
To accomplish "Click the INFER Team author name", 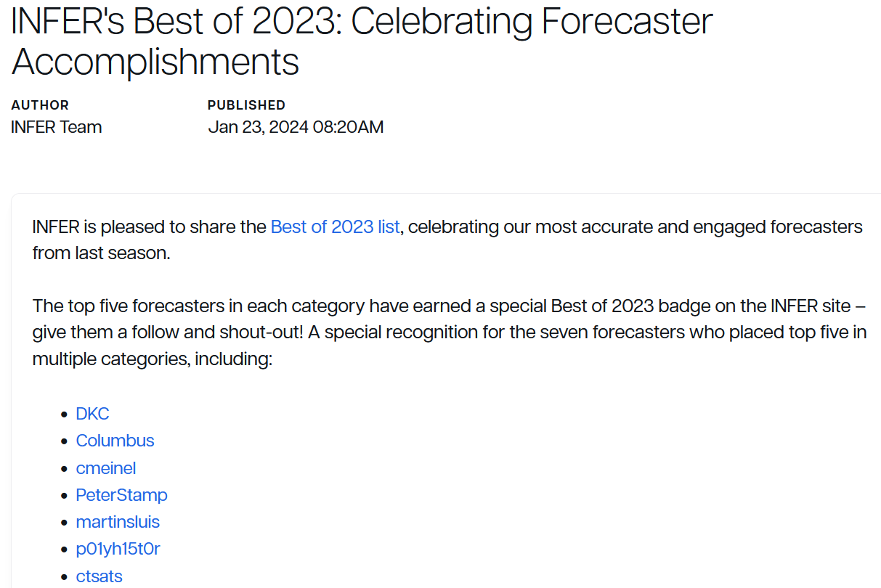I will 57,128.
